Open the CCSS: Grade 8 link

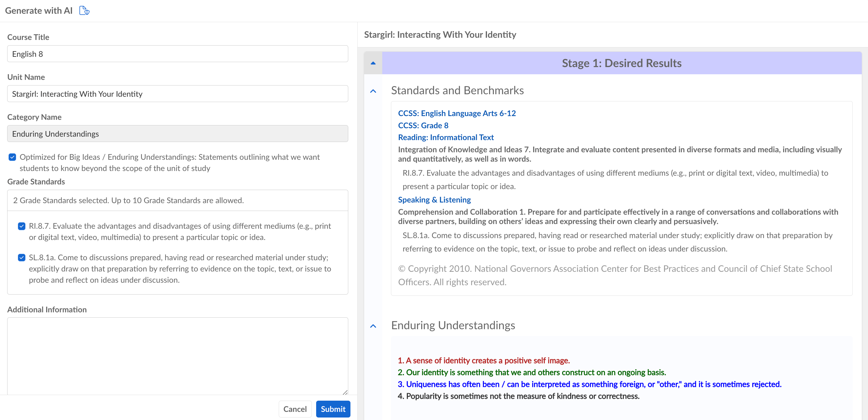pos(423,125)
